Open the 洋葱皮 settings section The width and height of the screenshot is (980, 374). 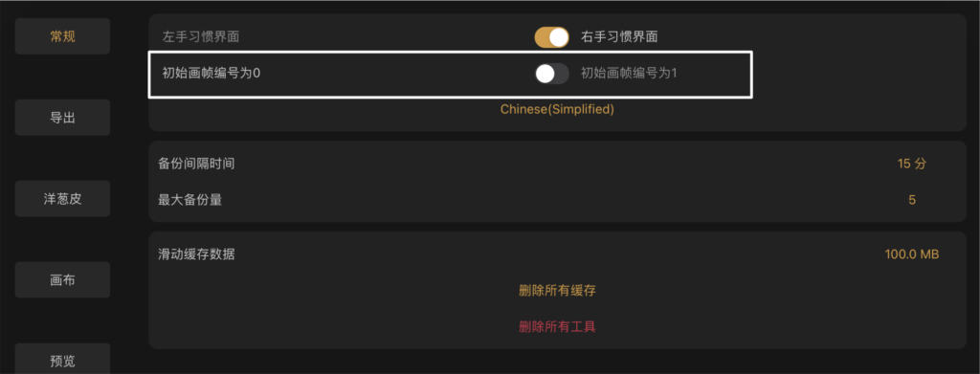62,199
